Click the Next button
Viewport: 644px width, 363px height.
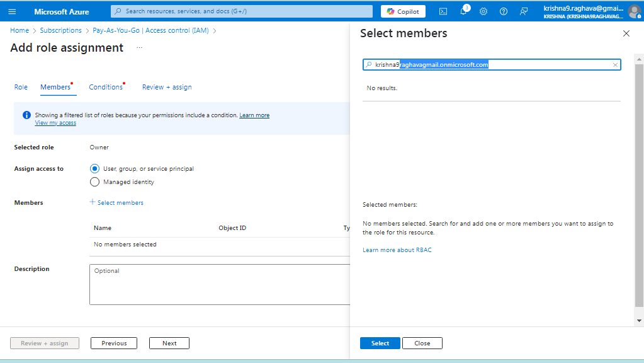point(169,343)
